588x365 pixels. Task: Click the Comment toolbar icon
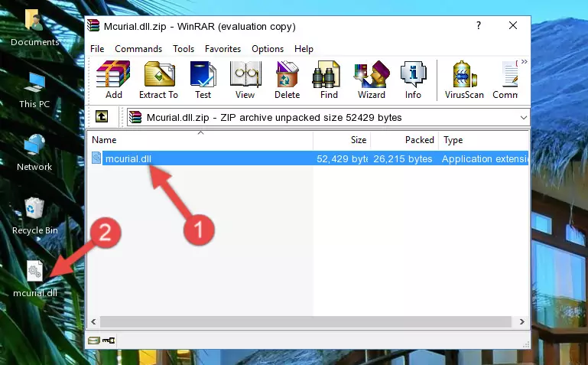505,80
